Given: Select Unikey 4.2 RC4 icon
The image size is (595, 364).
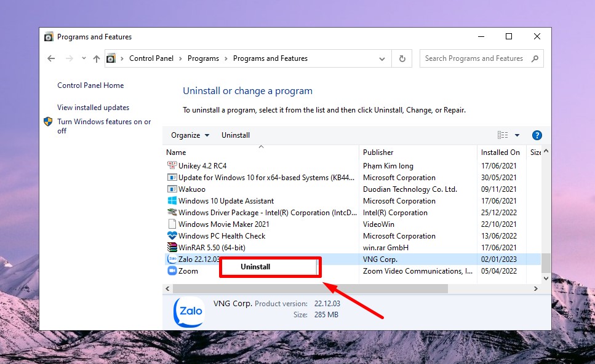Looking at the screenshot, I should [172, 165].
